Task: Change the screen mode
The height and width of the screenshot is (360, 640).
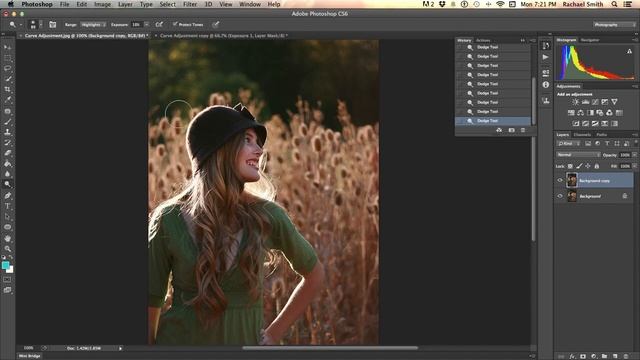Action: [x=7, y=290]
